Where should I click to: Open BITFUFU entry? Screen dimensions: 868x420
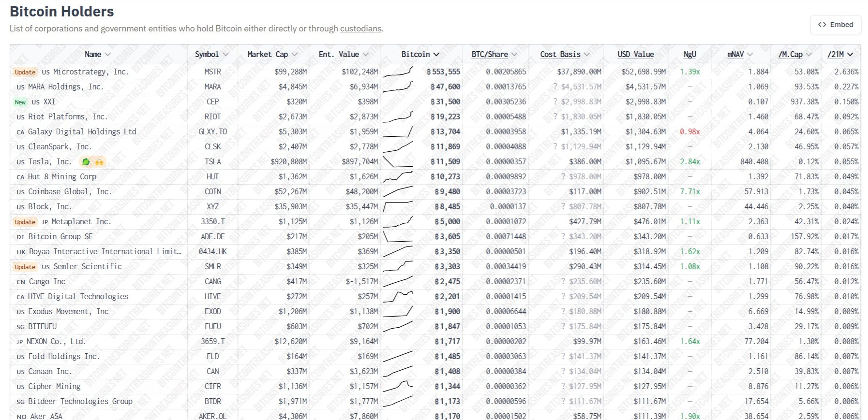pos(42,326)
